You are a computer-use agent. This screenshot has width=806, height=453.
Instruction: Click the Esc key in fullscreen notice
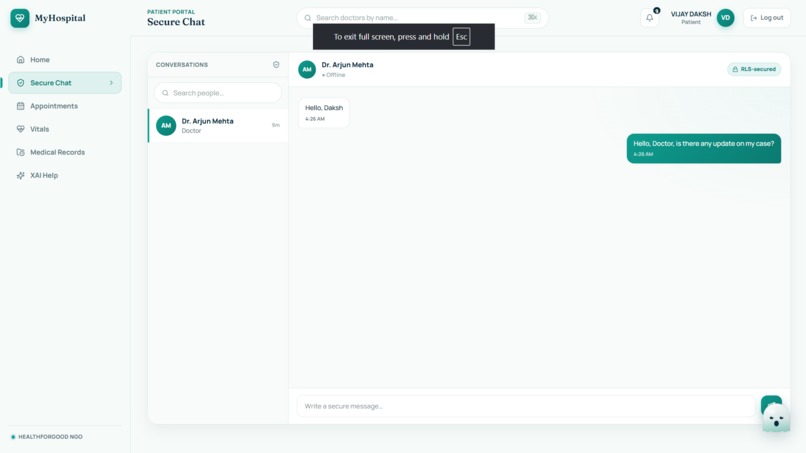point(461,37)
